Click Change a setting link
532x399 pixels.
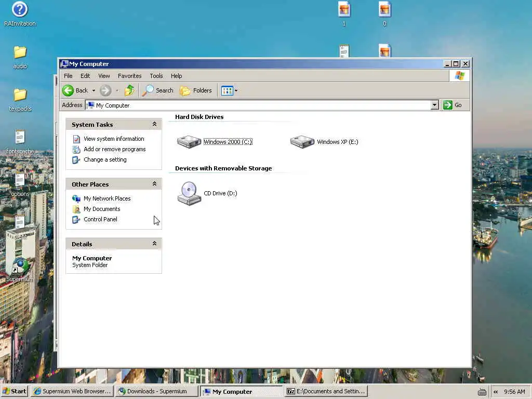click(105, 160)
